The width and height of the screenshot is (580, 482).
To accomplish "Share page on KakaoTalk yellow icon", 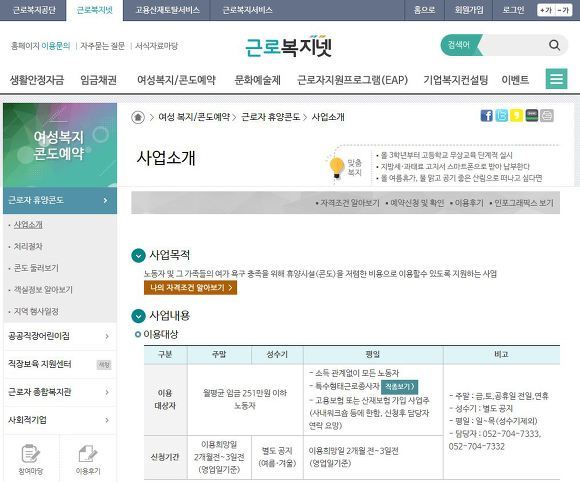I will pyautogui.click(x=516, y=116).
